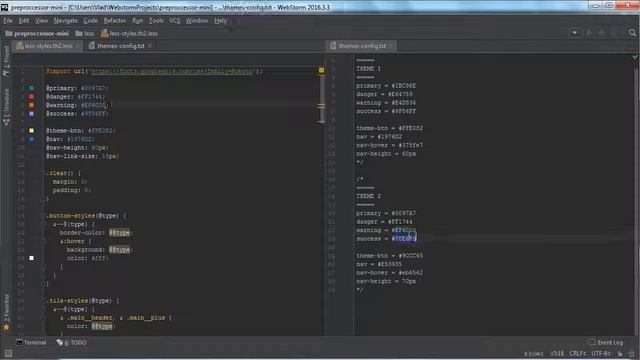The image size is (640, 360).
Task: Open the TODO tool window
Action: (x=71, y=342)
